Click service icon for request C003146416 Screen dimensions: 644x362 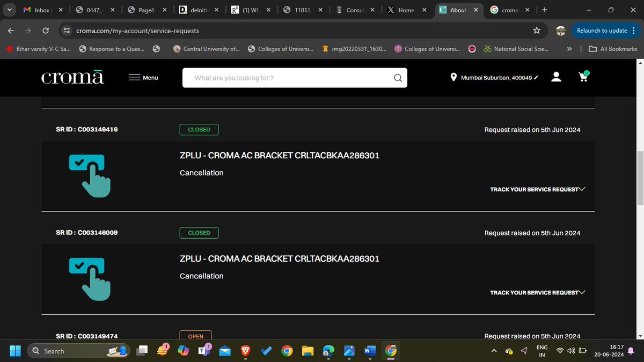90,175
